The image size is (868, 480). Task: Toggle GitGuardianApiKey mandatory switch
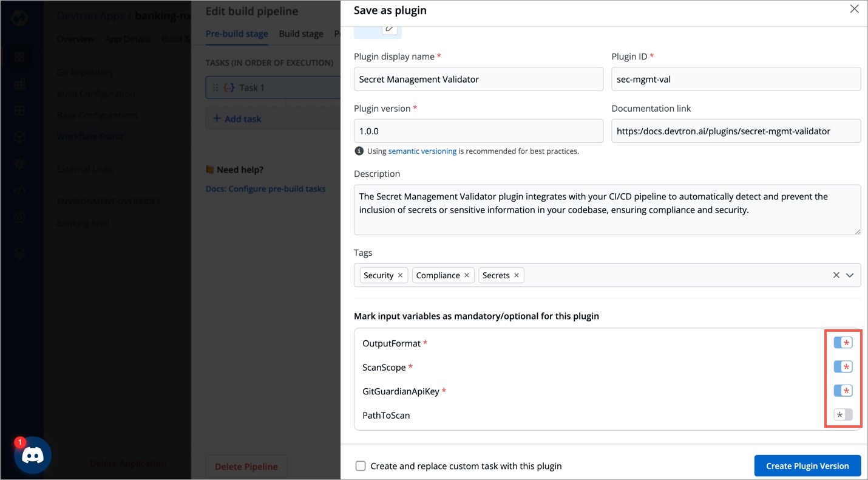(843, 391)
